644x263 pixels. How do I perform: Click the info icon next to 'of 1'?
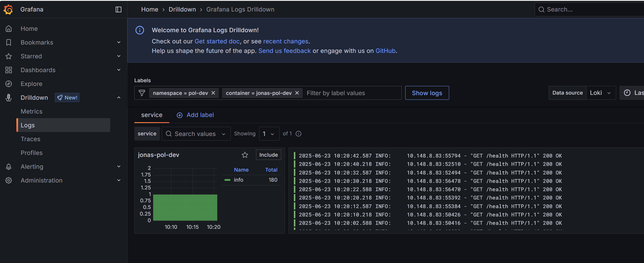(298, 134)
